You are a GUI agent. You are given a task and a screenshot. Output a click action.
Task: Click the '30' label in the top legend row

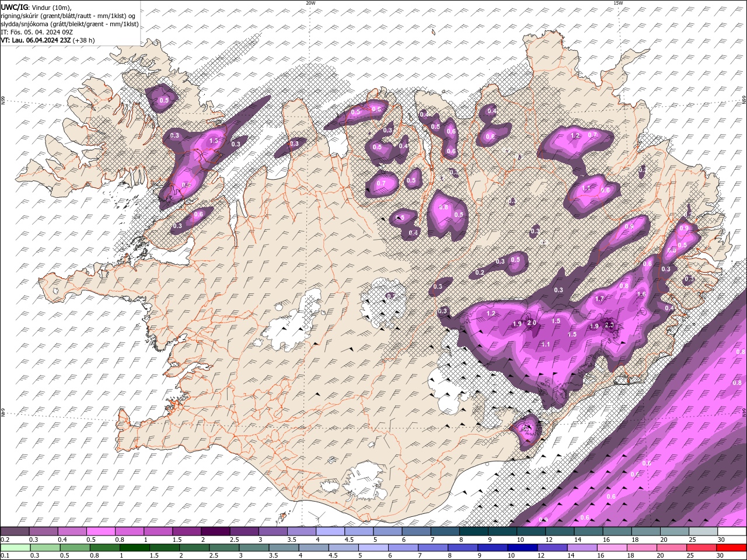pos(721,540)
